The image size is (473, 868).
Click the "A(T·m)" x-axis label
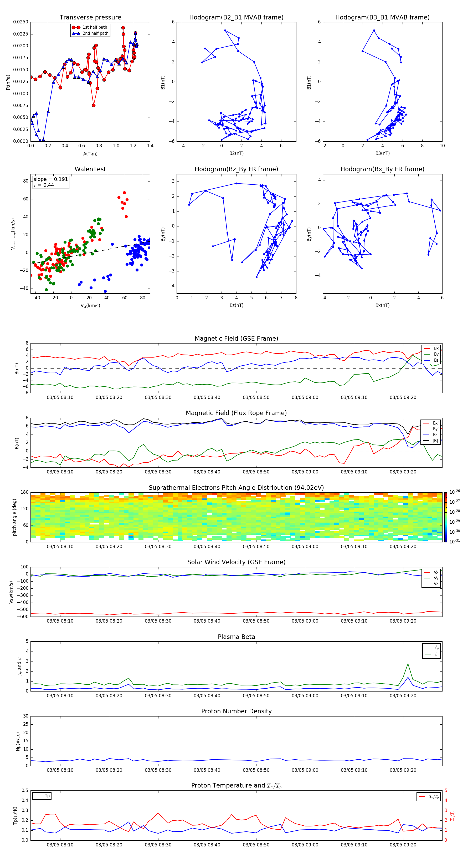(90, 154)
